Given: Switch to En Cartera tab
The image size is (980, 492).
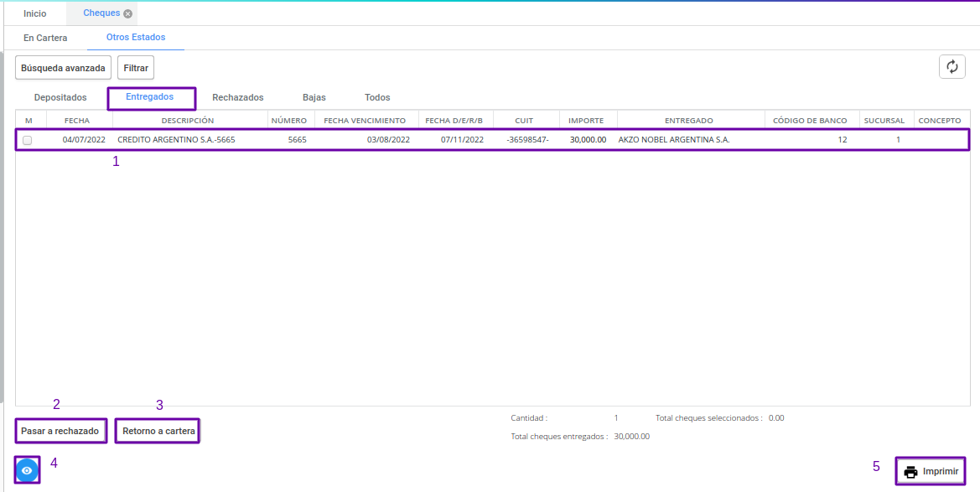Looking at the screenshot, I should click(45, 38).
